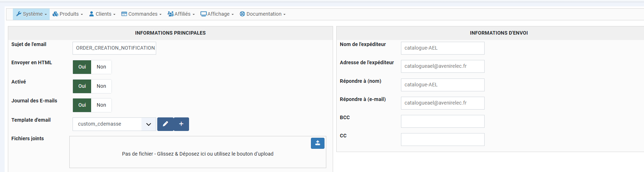Click the plus icon to add a template

click(x=181, y=124)
